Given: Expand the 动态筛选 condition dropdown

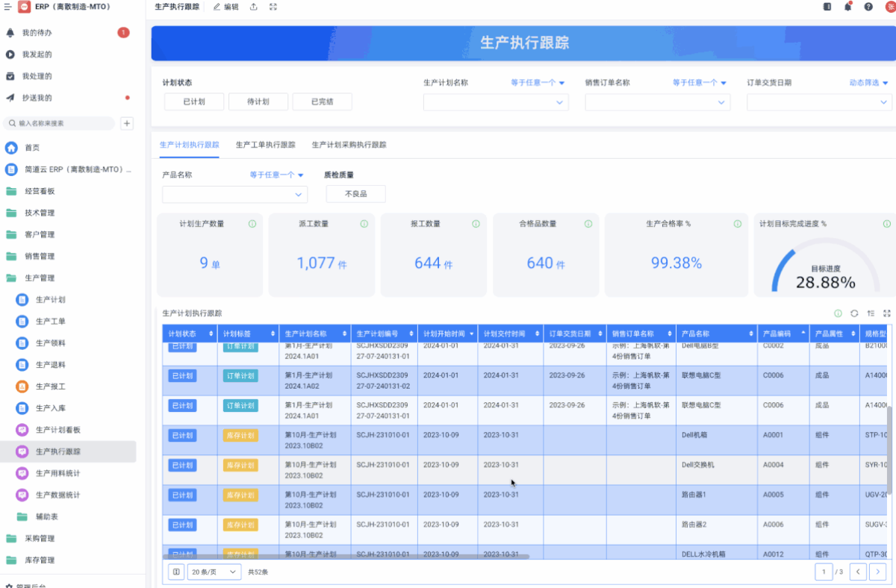Looking at the screenshot, I should (x=869, y=83).
